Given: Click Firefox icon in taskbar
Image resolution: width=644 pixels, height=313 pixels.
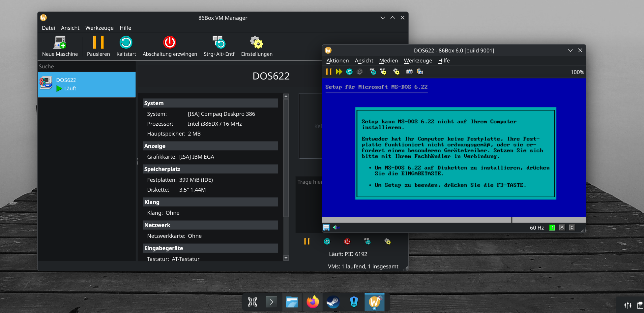Looking at the screenshot, I should click(x=312, y=302).
